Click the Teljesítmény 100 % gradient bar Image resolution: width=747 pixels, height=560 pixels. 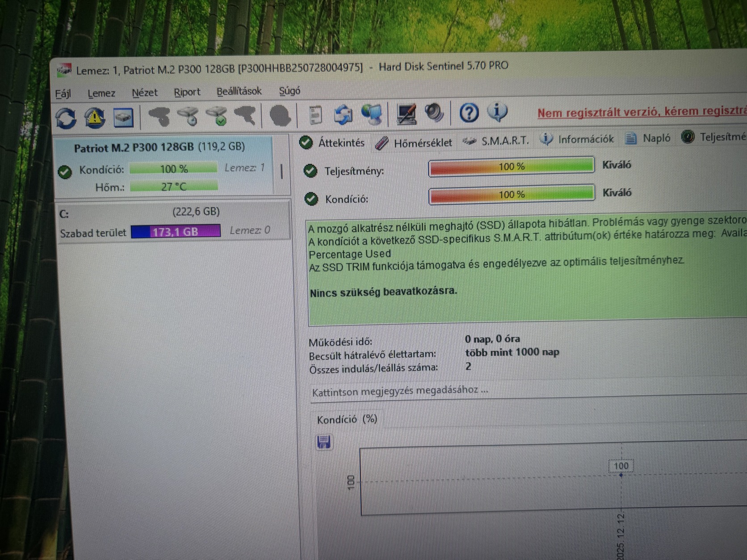pos(512,167)
